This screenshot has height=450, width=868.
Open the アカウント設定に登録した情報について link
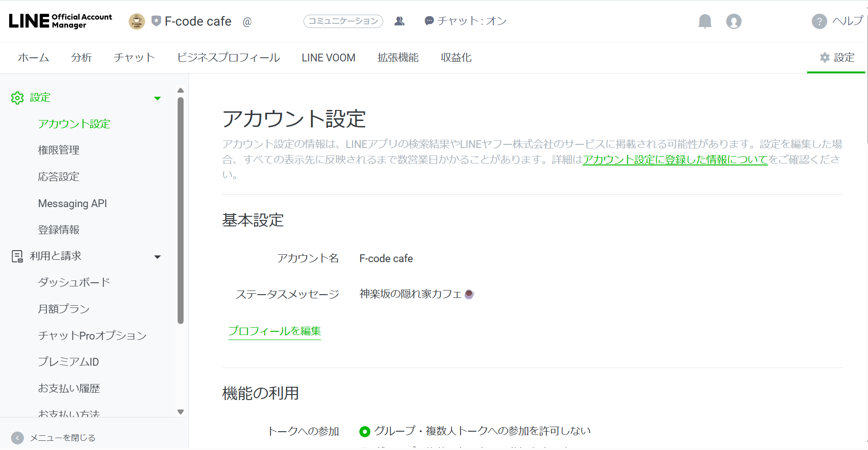(675, 159)
